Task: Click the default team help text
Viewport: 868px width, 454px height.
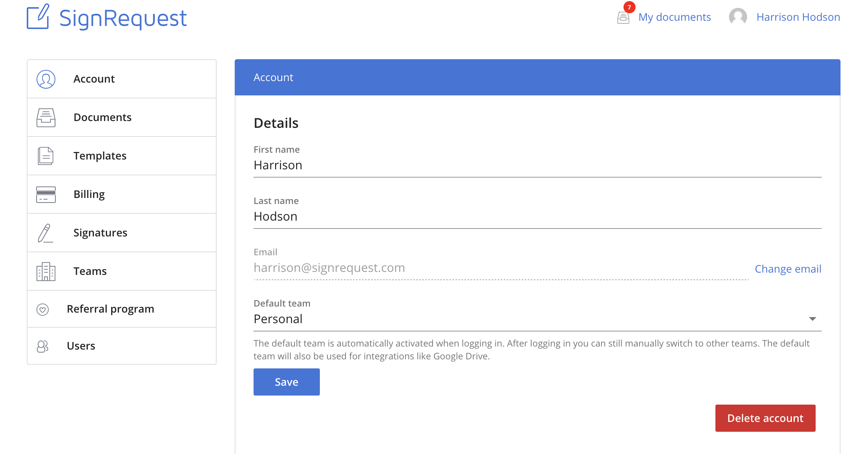Action: [x=532, y=350]
